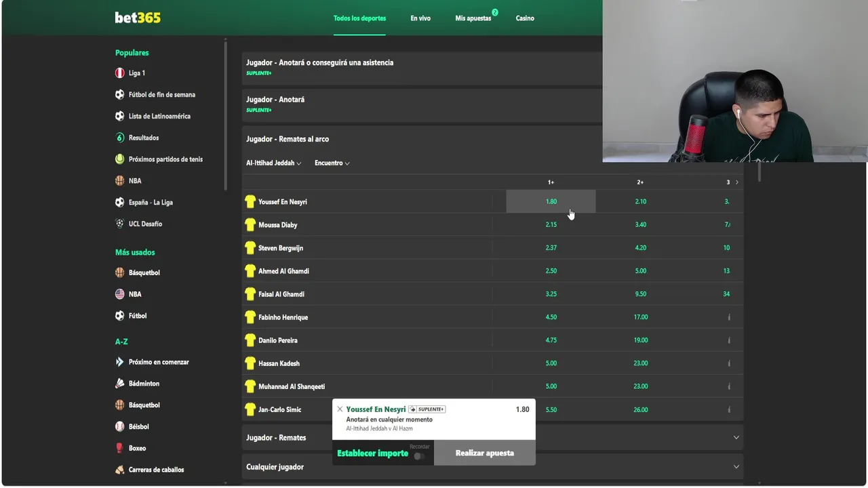
Task: Click Youssef En Nesyri's yellow jersey icon
Action: click(250, 202)
